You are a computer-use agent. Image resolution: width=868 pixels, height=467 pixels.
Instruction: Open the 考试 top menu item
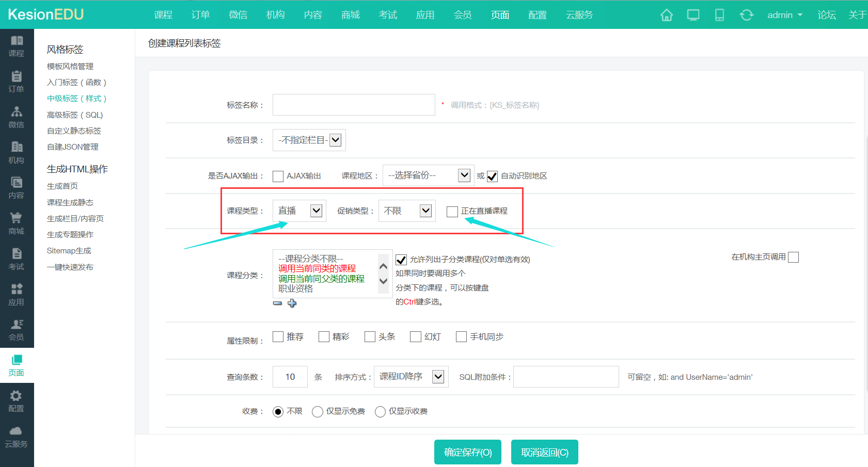point(387,15)
